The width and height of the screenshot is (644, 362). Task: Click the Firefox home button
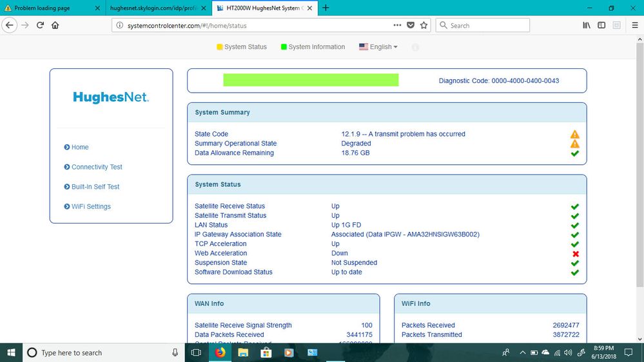pyautogui.click(x=55, y=25)
